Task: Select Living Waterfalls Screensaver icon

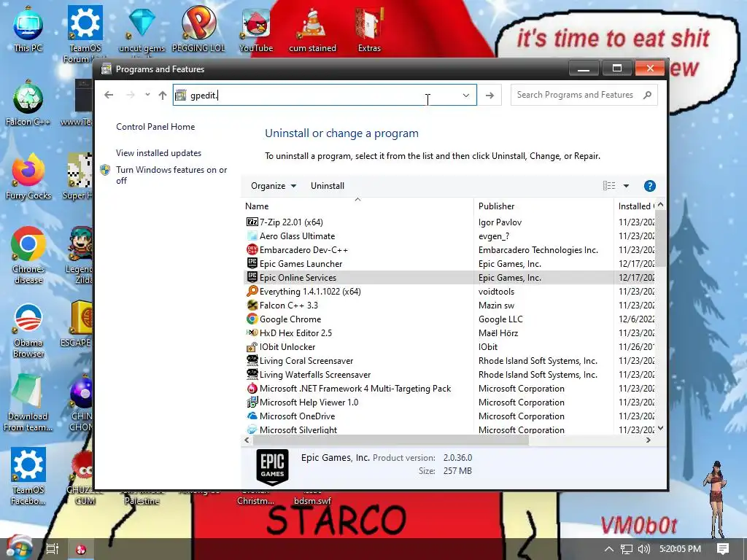Action: pos(252,374)
